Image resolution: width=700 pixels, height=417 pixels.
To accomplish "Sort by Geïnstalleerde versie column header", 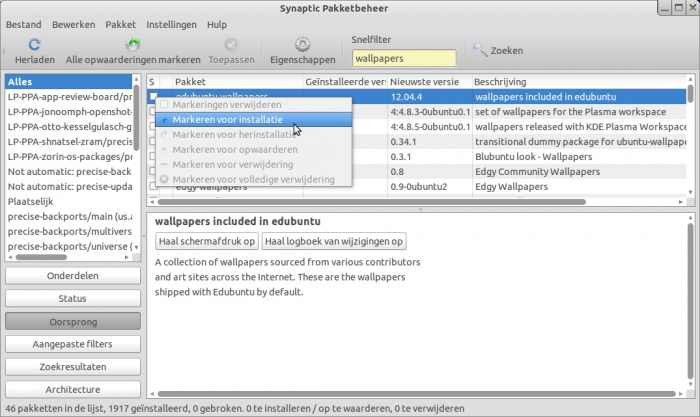I will [x=345, y=82].
